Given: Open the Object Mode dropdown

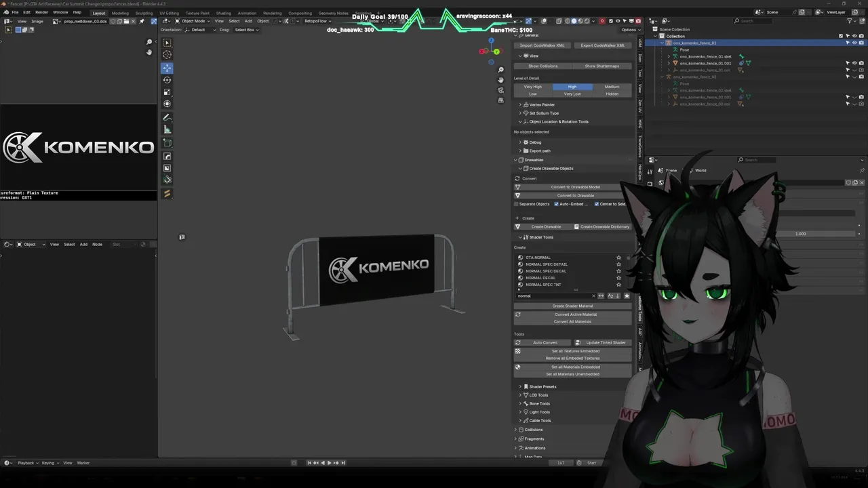Looking at the screenshot, I should (x=192, y=21).
